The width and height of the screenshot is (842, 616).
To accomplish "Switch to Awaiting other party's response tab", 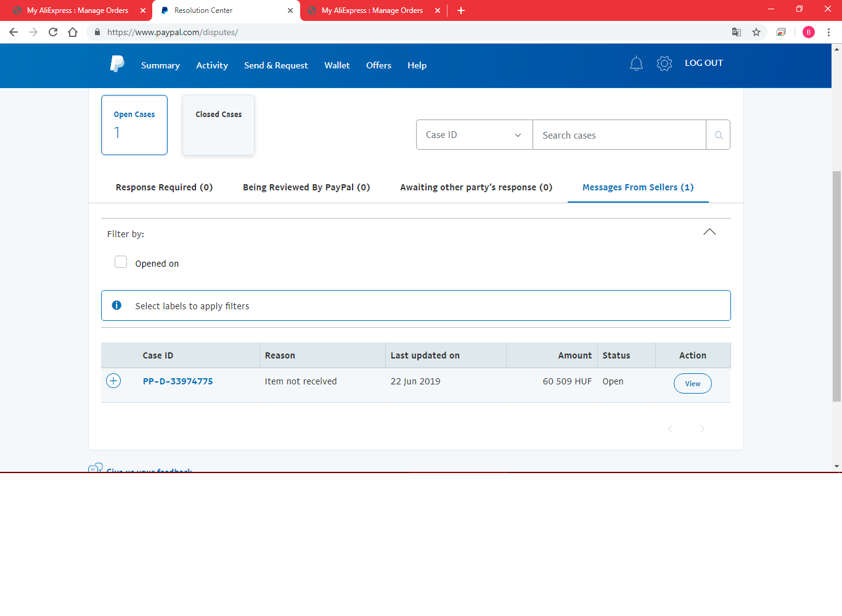I will [476, 187].
